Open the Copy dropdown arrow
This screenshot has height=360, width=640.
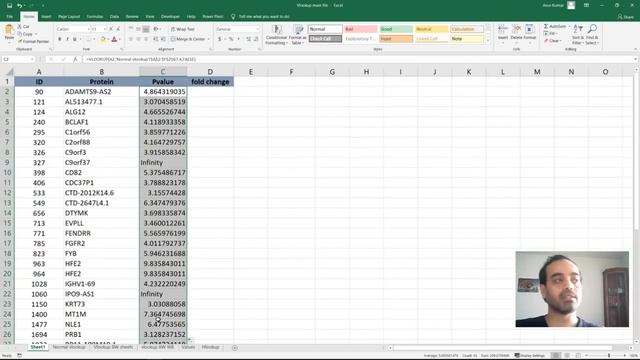[36, 34]
